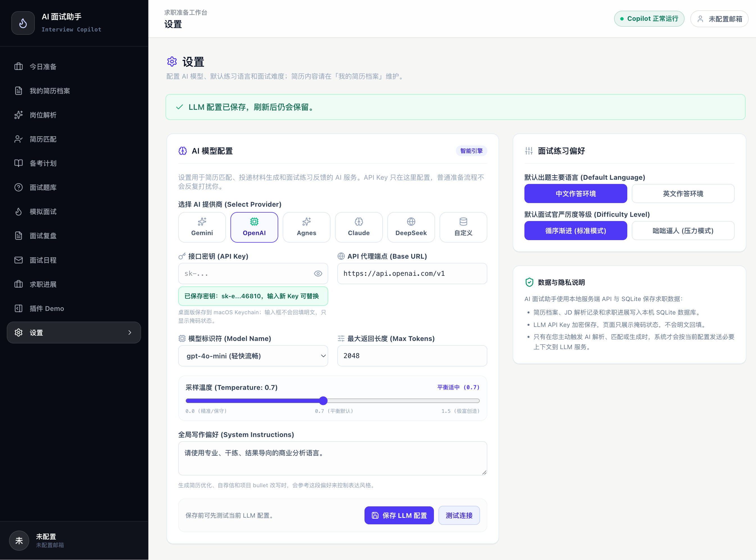Click the 求职准备工作台 breadcrumb text

(186, 13)
